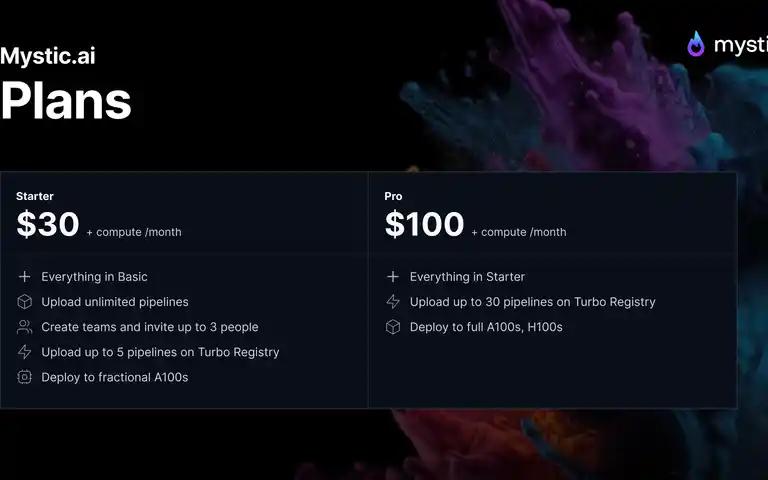Click Deploy to full A100s, H100s text
Screen dimensions: 768x480
click(486, 327)
